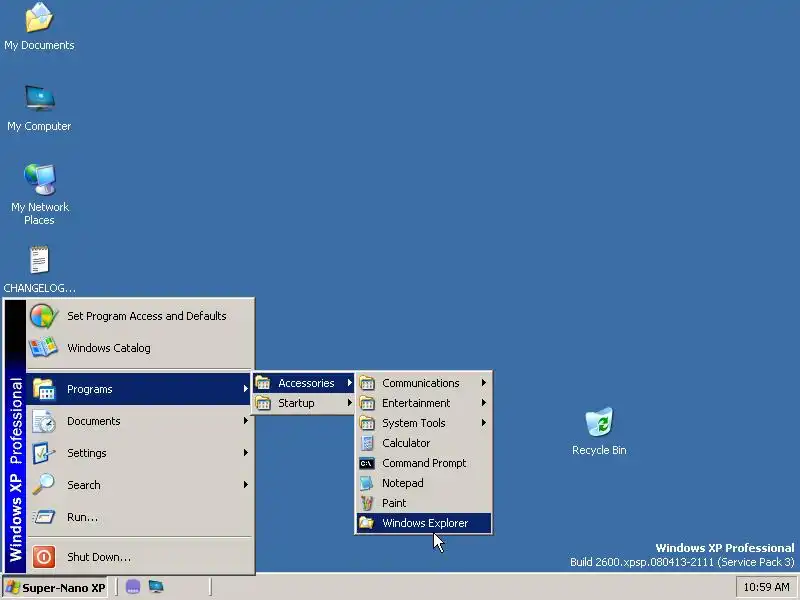
Task: Click the Super-Nano XP Start button
Action: click(55, 588)
